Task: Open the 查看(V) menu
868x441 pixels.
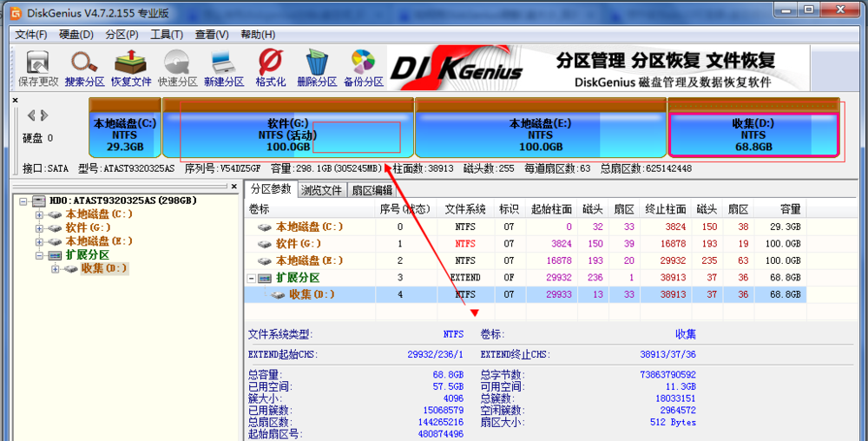Action: point(212,35)
